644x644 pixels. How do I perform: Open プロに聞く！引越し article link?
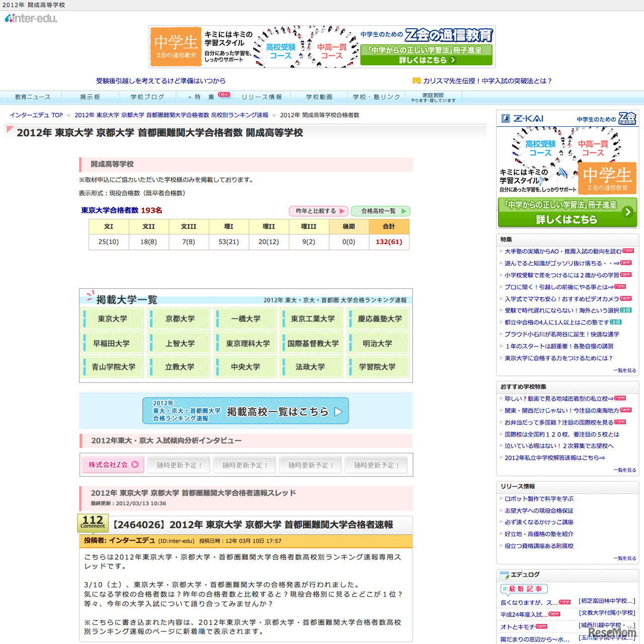point(559,287)
